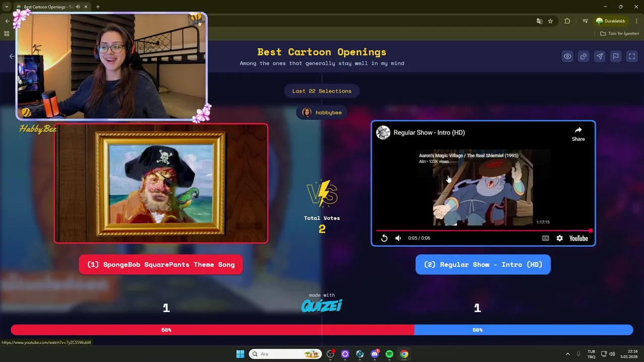The width and height of the screenshot is (644, 362).
Task: Click the suggested Aaron's Magic Village video
Action: click(x=483, y=187)
